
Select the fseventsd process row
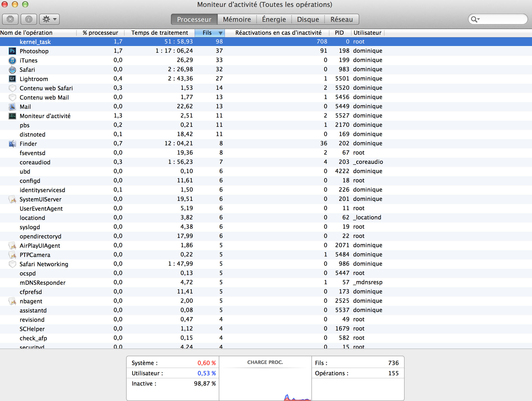266,153
